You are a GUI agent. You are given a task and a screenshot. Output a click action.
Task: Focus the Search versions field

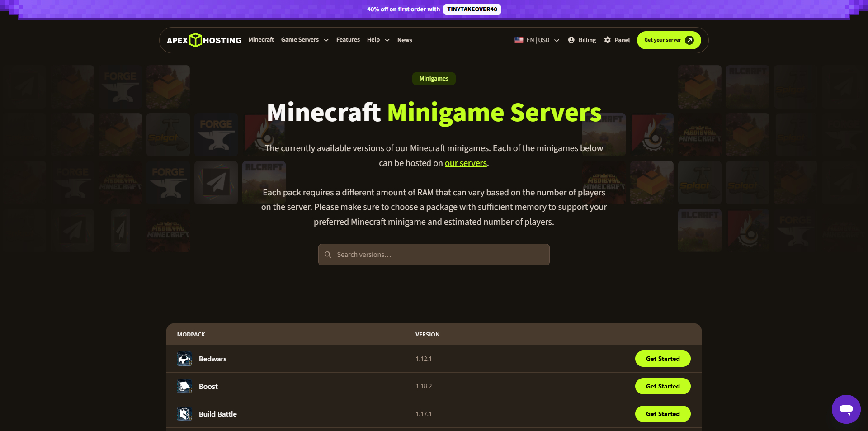pyautogui.click(x=434, y=255)
